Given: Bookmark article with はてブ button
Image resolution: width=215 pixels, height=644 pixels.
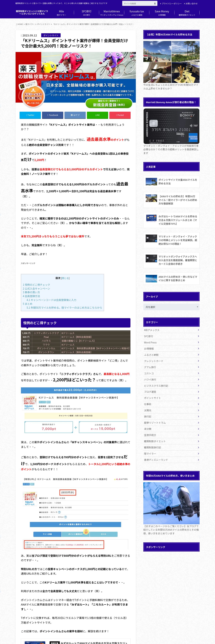Looking at the screenshot, I should pyautogui.click(x=75, y=115).
